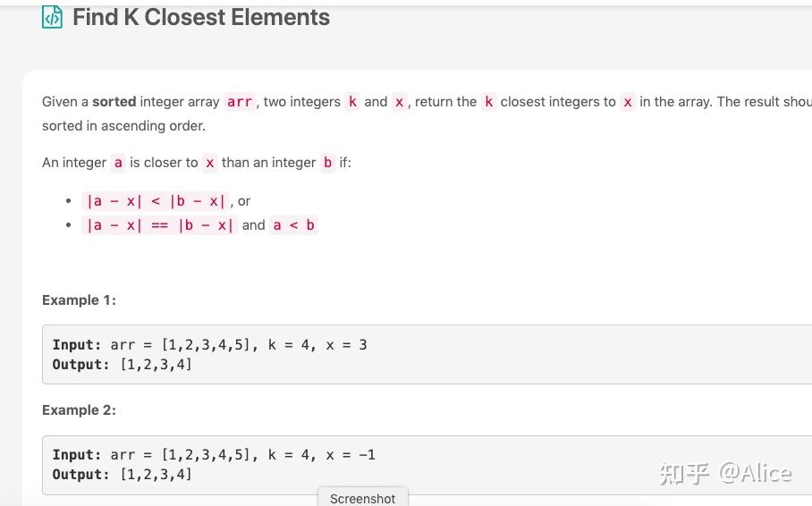Click the "k" chip after "return the"
Screen dimensions: 812x506
489,102
